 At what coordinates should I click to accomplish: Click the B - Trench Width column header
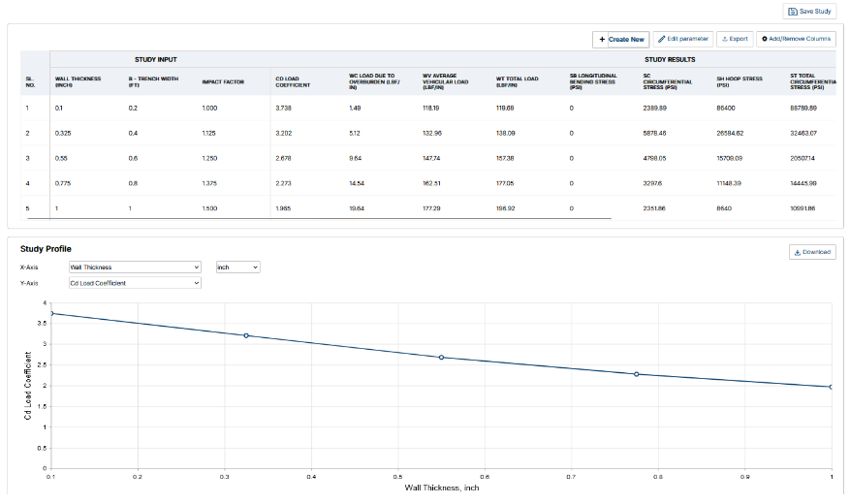[153, 81]
